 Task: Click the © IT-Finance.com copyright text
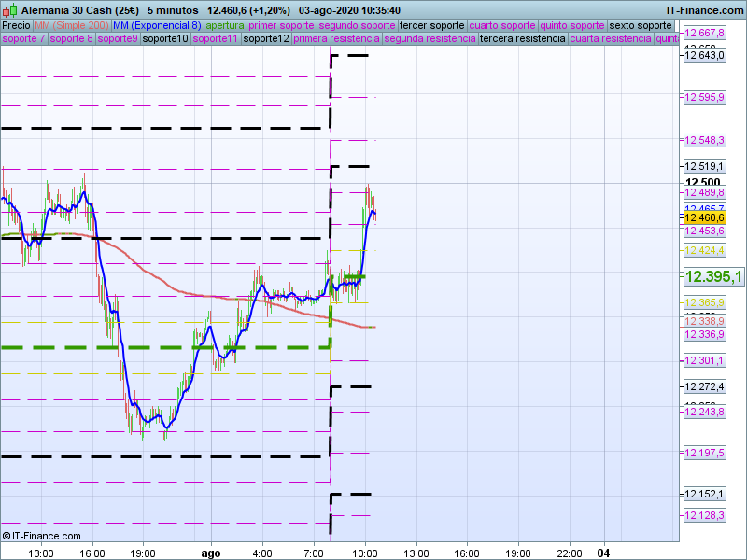[x=42, y=536]
